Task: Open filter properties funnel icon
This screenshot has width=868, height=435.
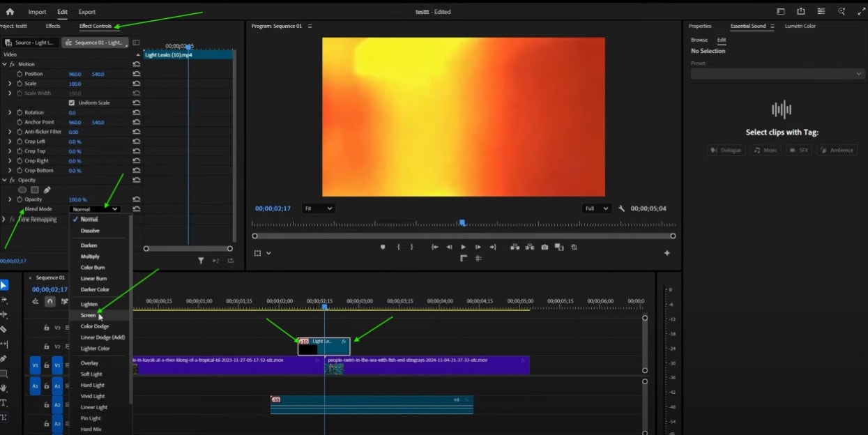Action: tap(201, 261)
